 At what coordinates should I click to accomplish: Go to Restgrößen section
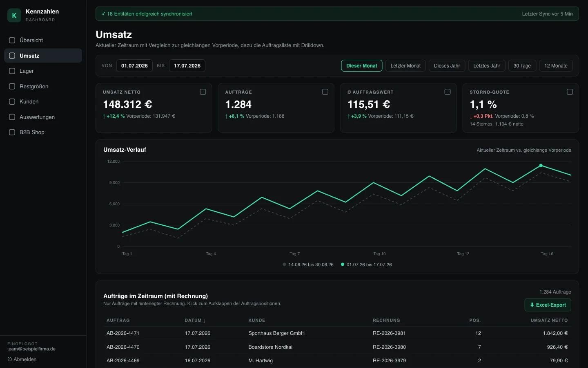click(43, 86)
